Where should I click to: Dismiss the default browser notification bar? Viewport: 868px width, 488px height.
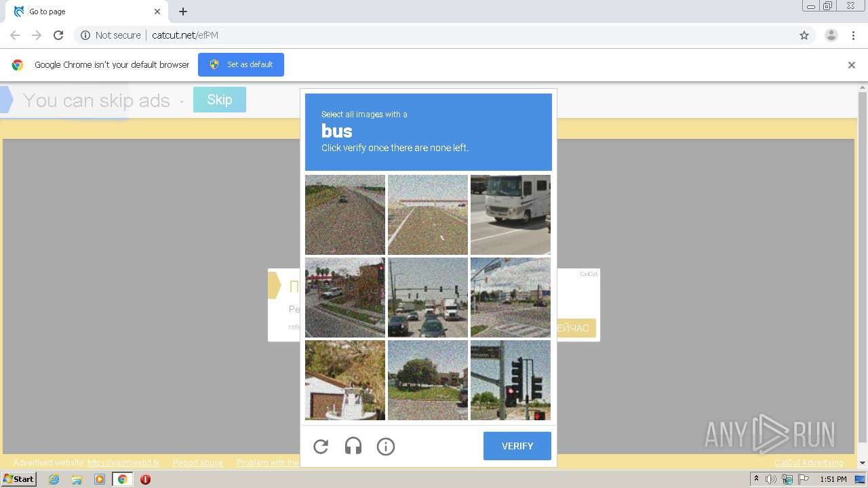[x=852, y=65]
